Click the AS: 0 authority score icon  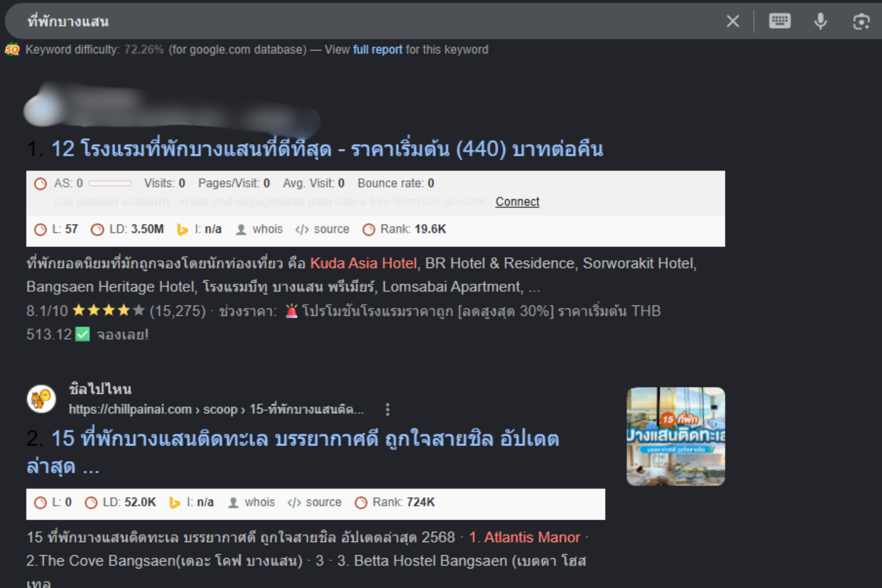pos(40,184)
